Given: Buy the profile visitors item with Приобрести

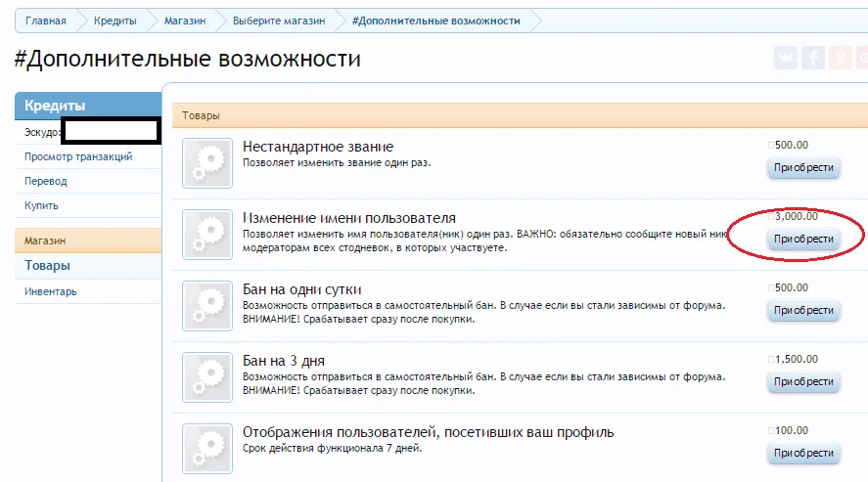Looking at the screenshot, I should [803, 453].
